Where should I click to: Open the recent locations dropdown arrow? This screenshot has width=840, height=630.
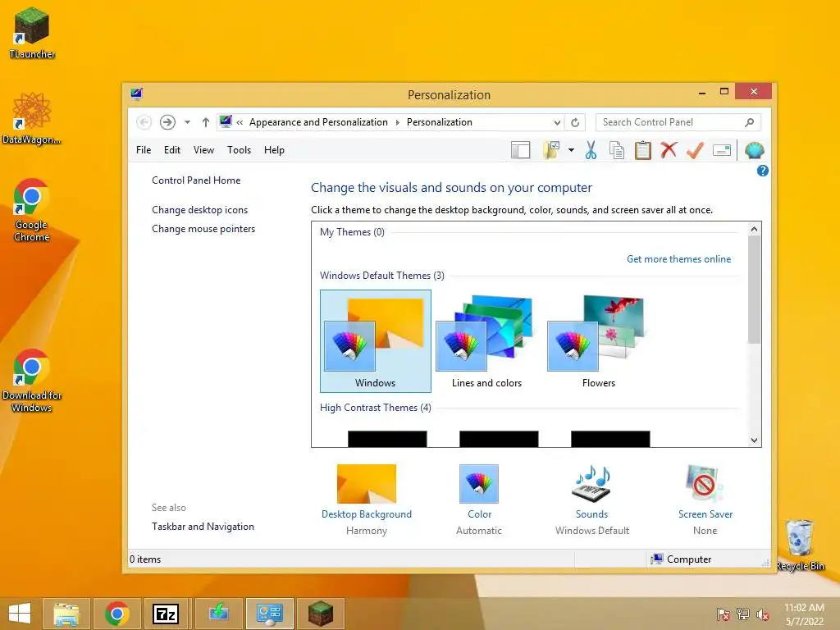pyautogui.click(x=188, y=122)
